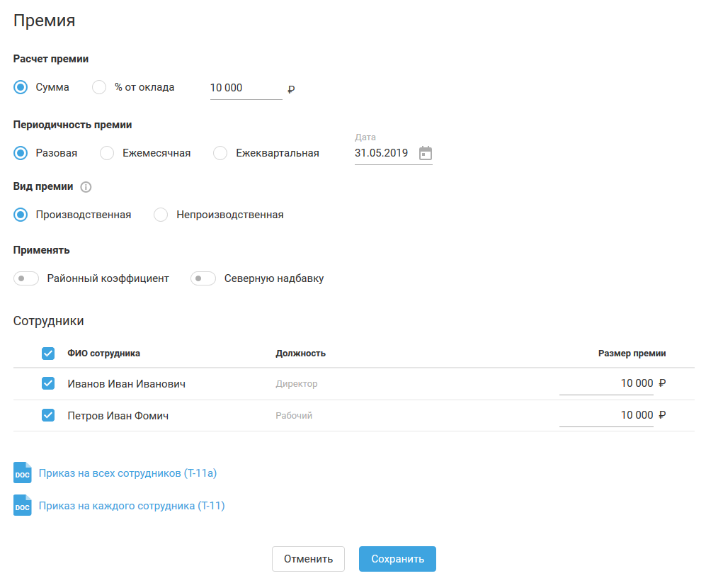
Task: Click the Отменить button
Action: (309, 559)
